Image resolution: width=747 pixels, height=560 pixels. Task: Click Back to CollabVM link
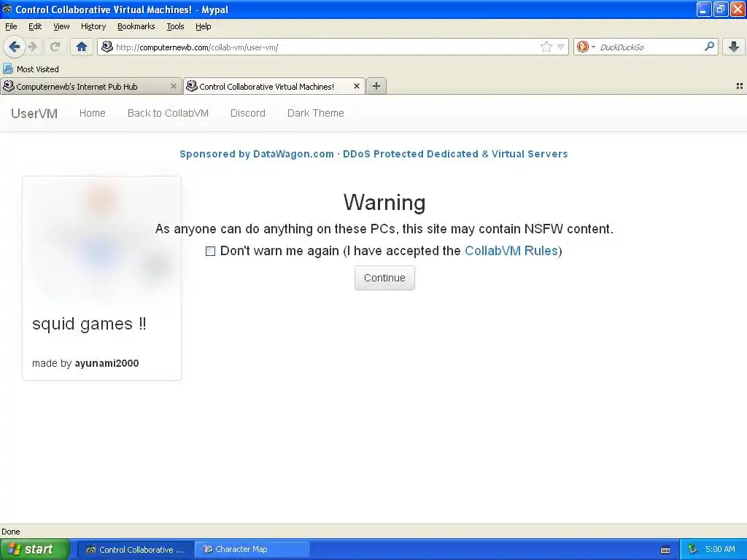[168, 113]
